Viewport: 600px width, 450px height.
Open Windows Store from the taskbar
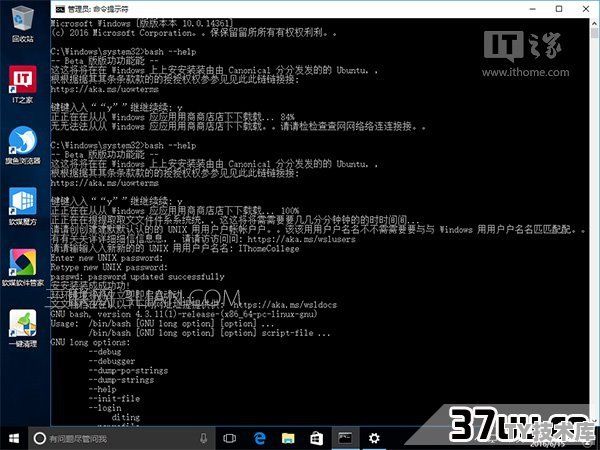tap(316, 438)
